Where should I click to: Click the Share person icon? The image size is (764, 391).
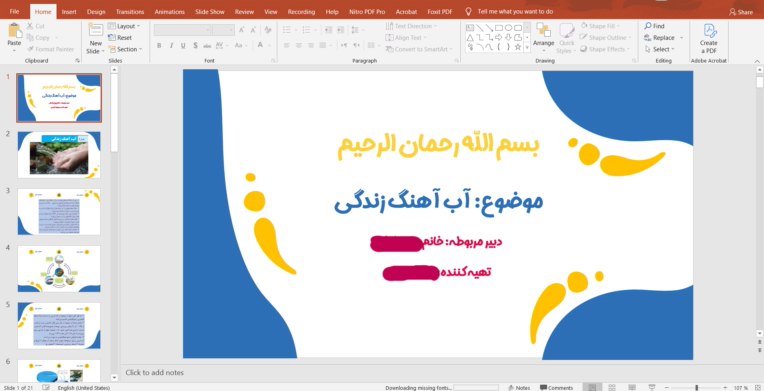[732, 12]
